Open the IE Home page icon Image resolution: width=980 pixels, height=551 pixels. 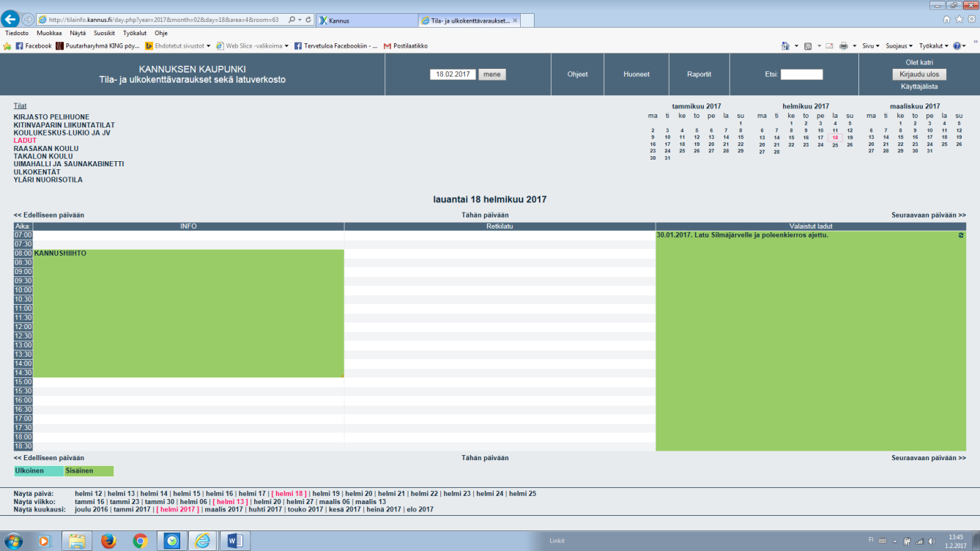(x=784, y=45)
